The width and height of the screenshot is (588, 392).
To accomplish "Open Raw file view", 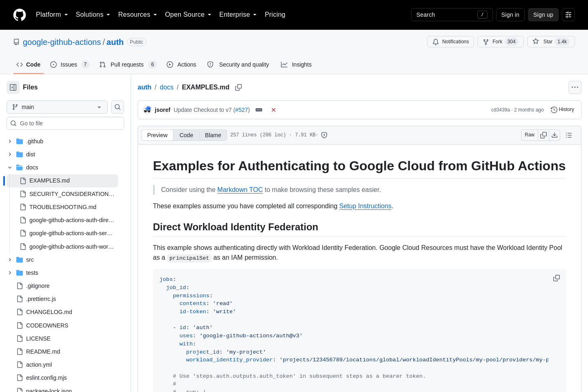I will click(530, 135).
